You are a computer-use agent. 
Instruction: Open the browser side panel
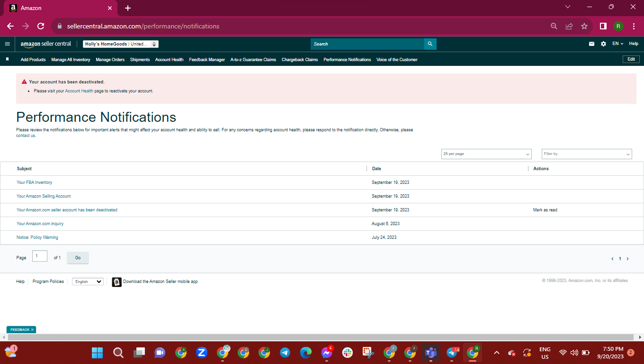pos(603,26)
